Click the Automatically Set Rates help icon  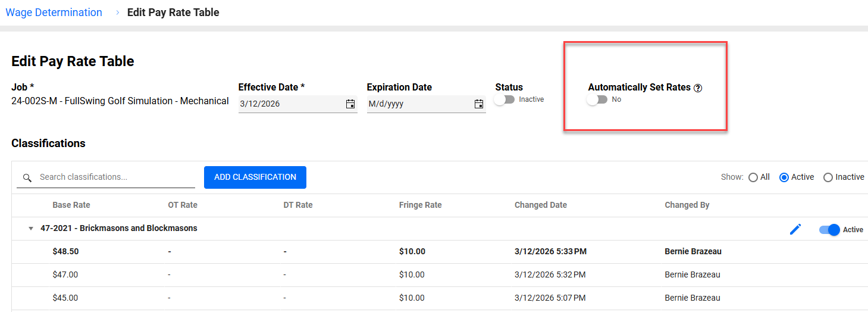coord(698,88)
